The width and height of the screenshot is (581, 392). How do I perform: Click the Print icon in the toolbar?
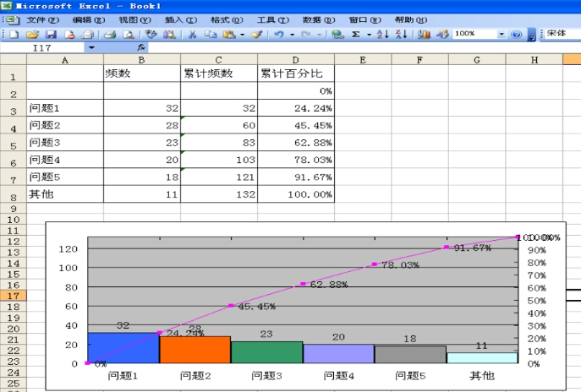[109, 35]
